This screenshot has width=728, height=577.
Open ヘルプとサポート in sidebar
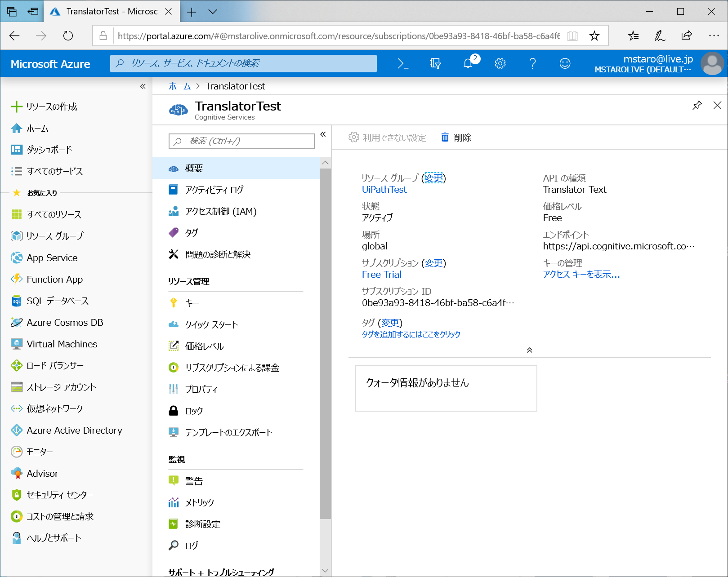(x=76, y=538)
